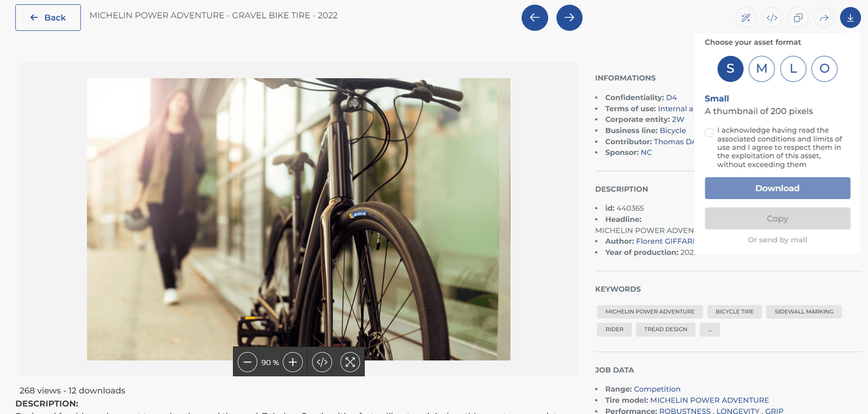
Task: Click RIDER keyword tag
Action: 614,329
